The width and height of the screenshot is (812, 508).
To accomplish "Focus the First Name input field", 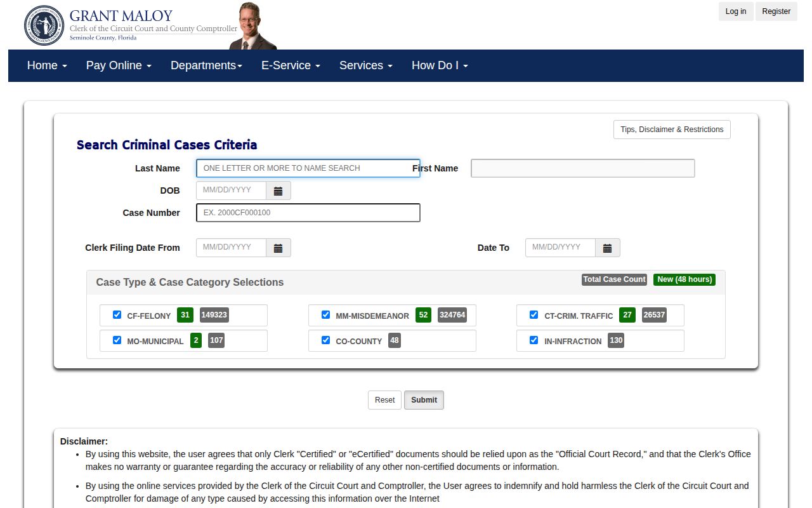I will point(582,168).
